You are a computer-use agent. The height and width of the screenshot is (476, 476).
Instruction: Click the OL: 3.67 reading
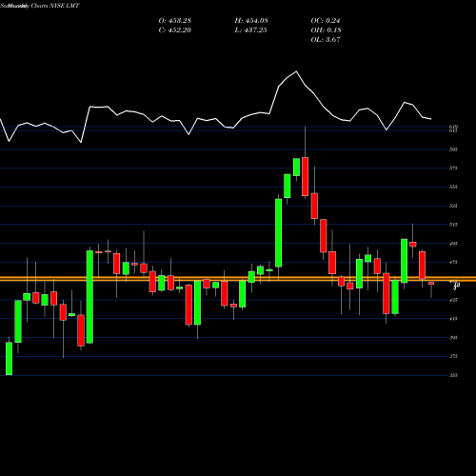click(326, 40)
